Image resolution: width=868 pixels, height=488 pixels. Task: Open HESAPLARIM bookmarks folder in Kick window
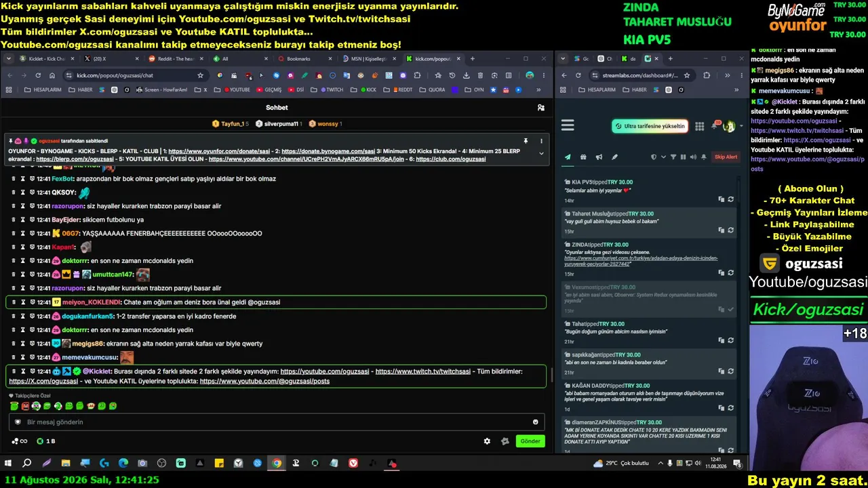[43, 89]
